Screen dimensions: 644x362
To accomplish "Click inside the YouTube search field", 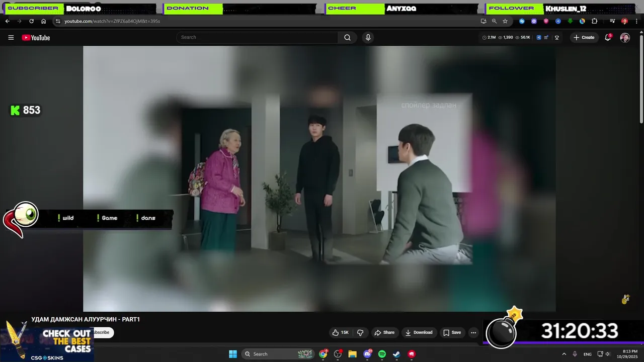I will coord(257,37).
